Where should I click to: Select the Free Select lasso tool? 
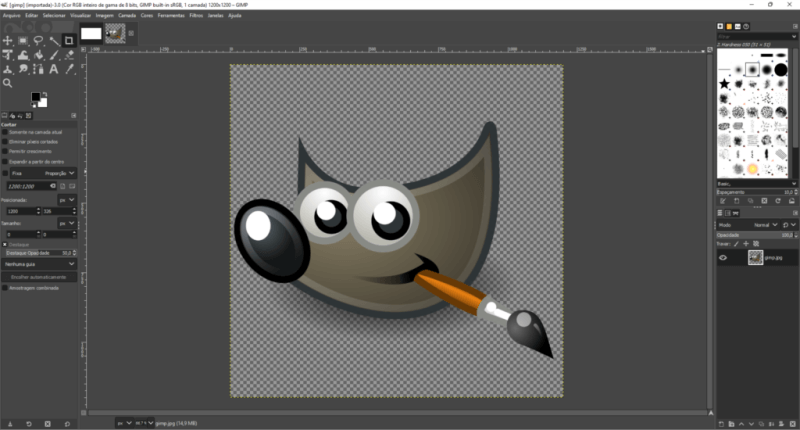(x=38, y=41)
